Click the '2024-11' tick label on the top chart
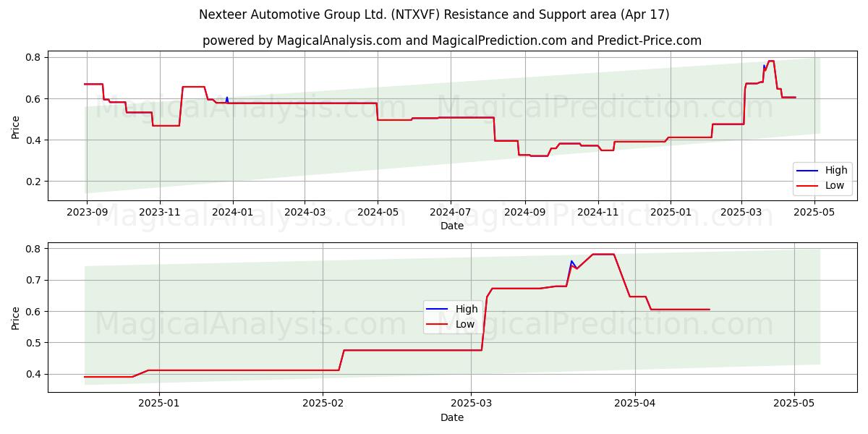 597,213
